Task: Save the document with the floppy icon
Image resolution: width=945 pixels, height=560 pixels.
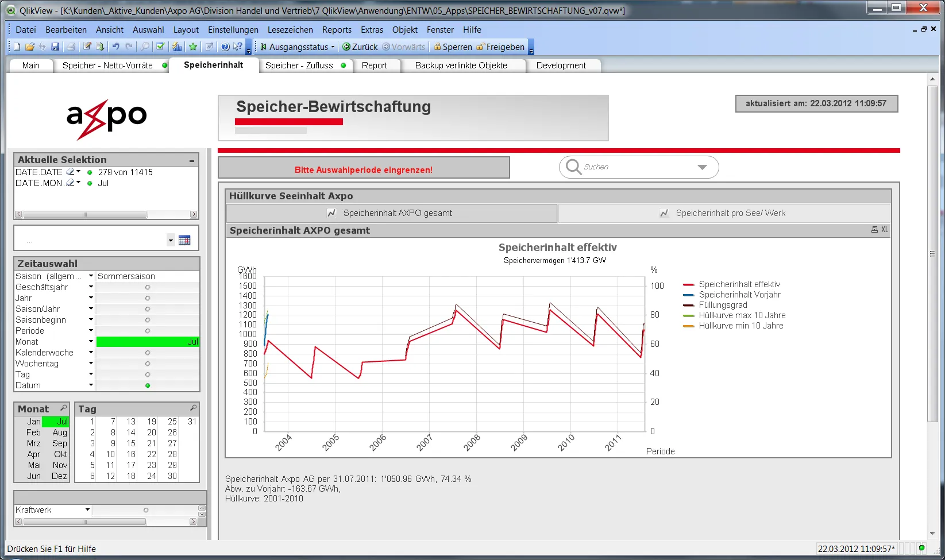Action: (x=56, y=47)
